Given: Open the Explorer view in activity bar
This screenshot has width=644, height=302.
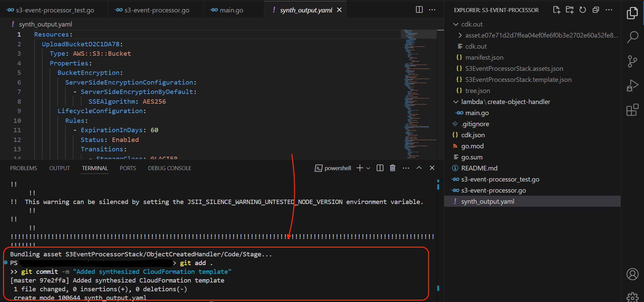Looking at the screenshot, I should 632,13.
